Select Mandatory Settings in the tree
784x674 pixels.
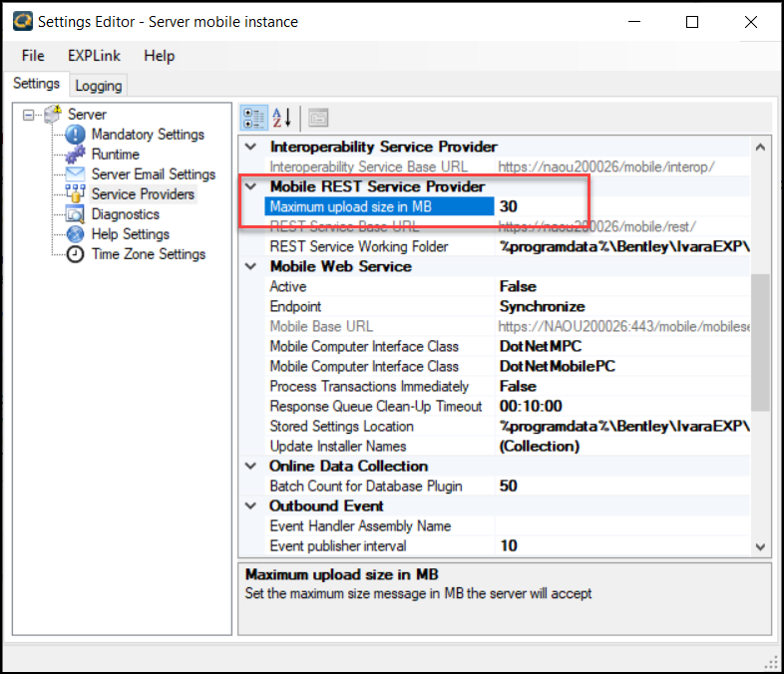click(148, 135)
